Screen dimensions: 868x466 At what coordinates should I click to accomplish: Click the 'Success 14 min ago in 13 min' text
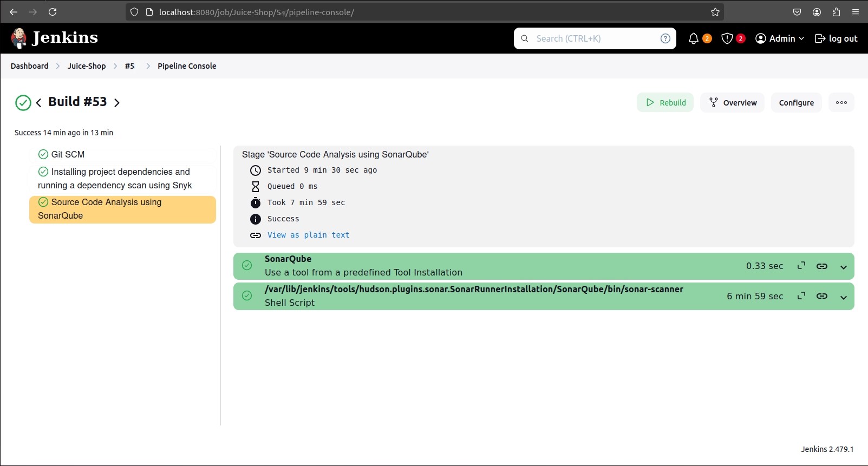pyautogui.click(x=64, y=133)
